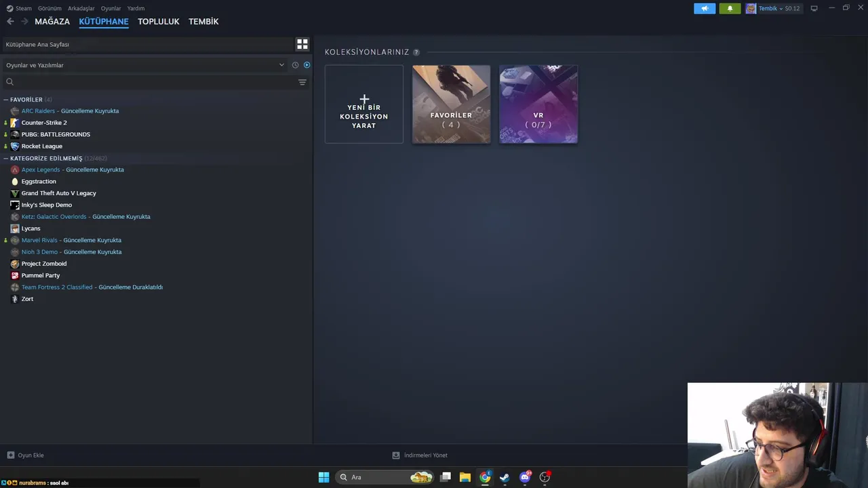
Task: Click the Eggstraction egg icon
Action: tap(15, 182)
